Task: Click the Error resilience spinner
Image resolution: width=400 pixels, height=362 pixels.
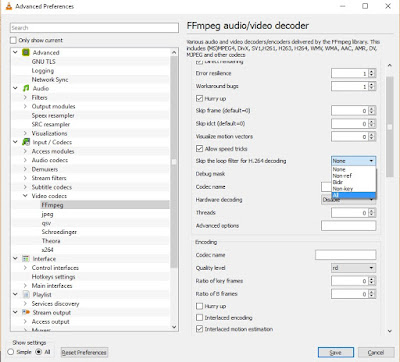Action: (354, 73)
